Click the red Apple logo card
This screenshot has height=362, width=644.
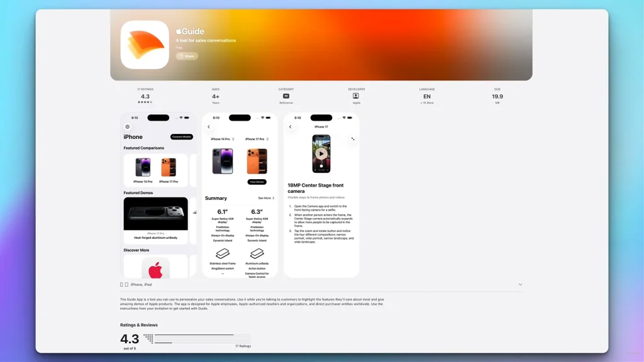point(156,266)
